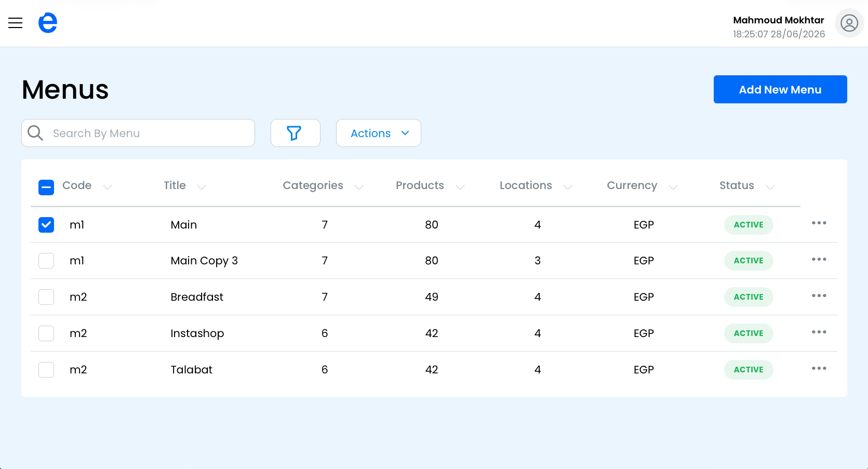Focus the Search By Menu field
868x469 pixels.
point(138,133)
